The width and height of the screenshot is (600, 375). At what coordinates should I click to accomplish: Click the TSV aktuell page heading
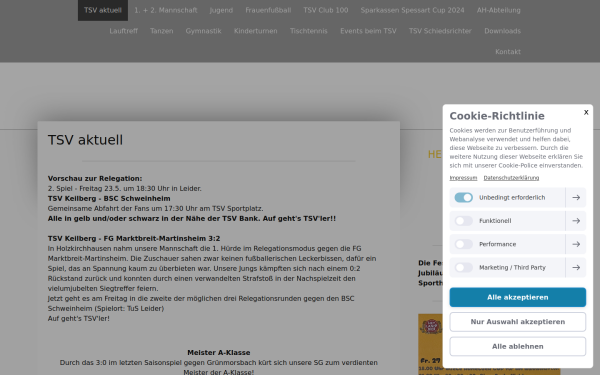85,140
